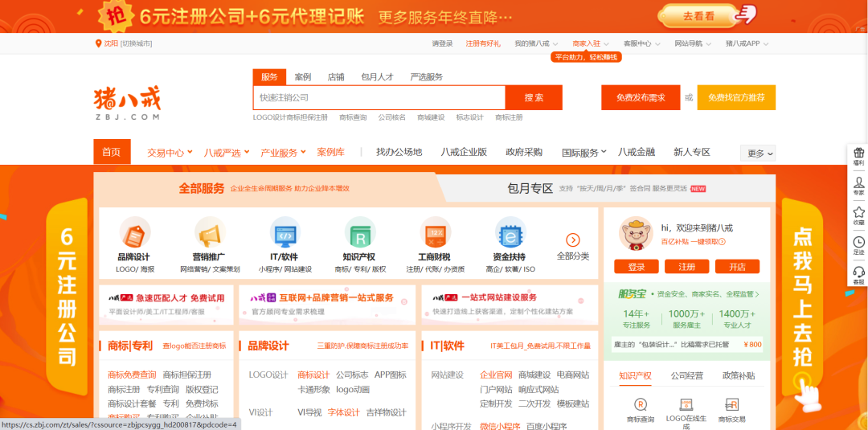Click the 免费找官方推荐 button
Viewport: 868px width, 430px height.
coord(736,97)
